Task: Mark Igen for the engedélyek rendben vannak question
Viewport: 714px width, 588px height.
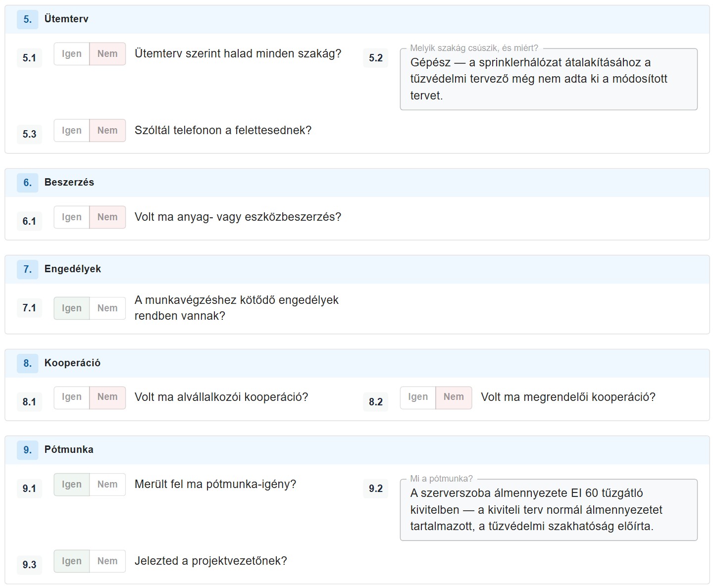Action: (72, 308)
